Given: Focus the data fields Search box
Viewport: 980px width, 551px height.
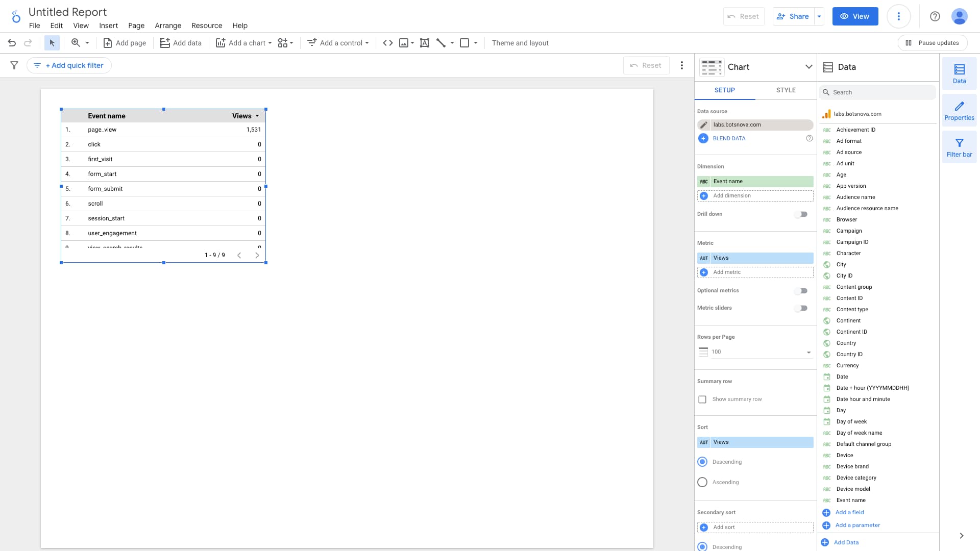Looking at the screenshot, I should coord(878,92).
